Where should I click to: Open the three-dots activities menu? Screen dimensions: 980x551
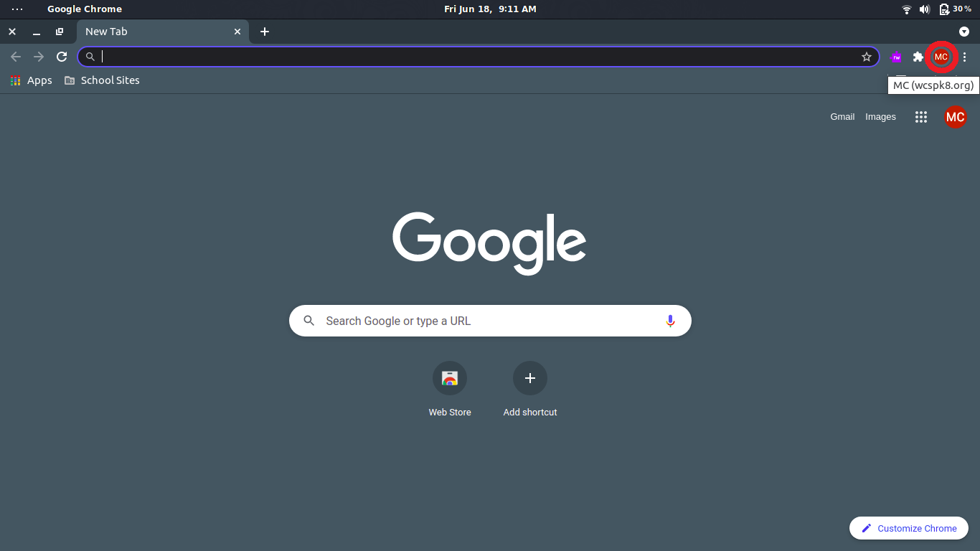17,9
